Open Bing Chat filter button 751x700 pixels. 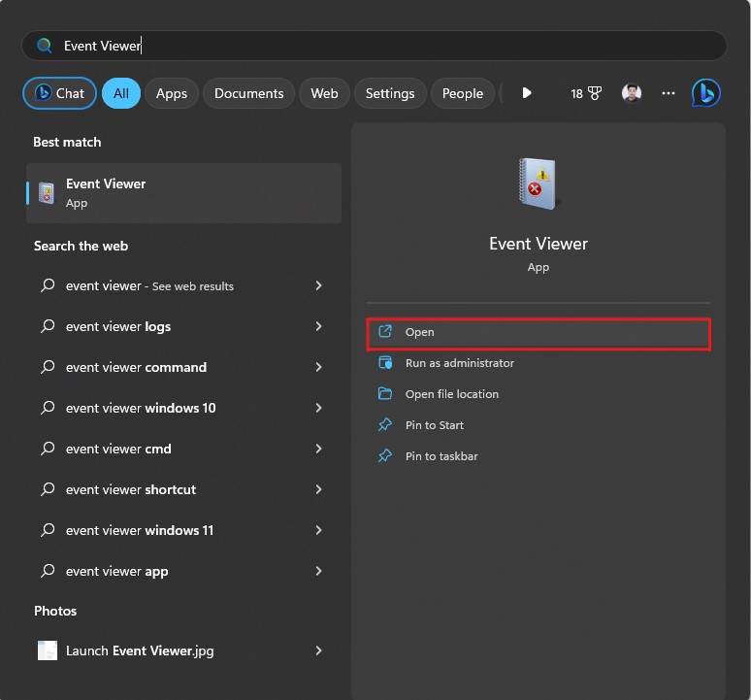click(x=59, y=93)
